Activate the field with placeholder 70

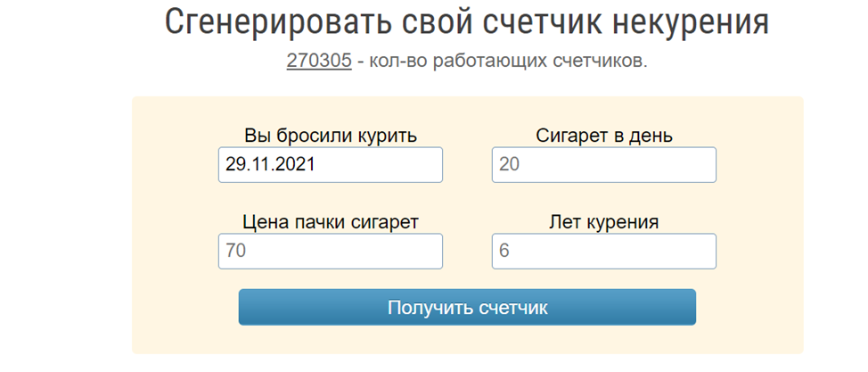(330, 252)
